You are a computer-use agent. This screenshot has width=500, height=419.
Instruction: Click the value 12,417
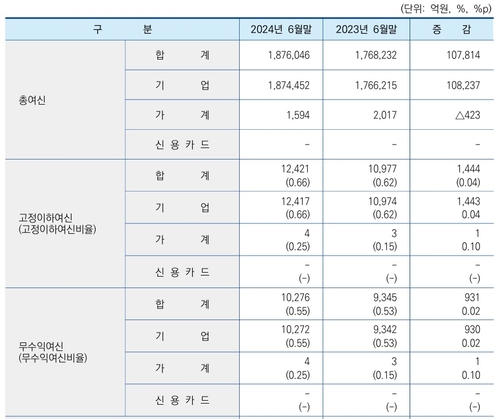coord(295,201)
